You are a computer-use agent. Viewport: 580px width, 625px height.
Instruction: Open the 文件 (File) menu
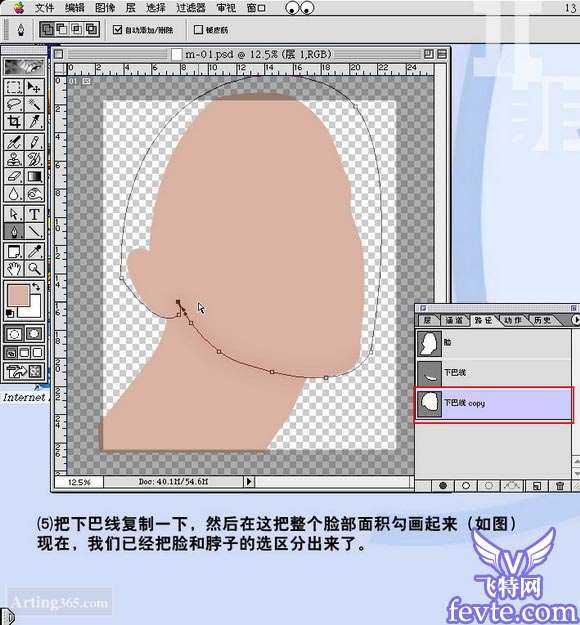point(44,8)
